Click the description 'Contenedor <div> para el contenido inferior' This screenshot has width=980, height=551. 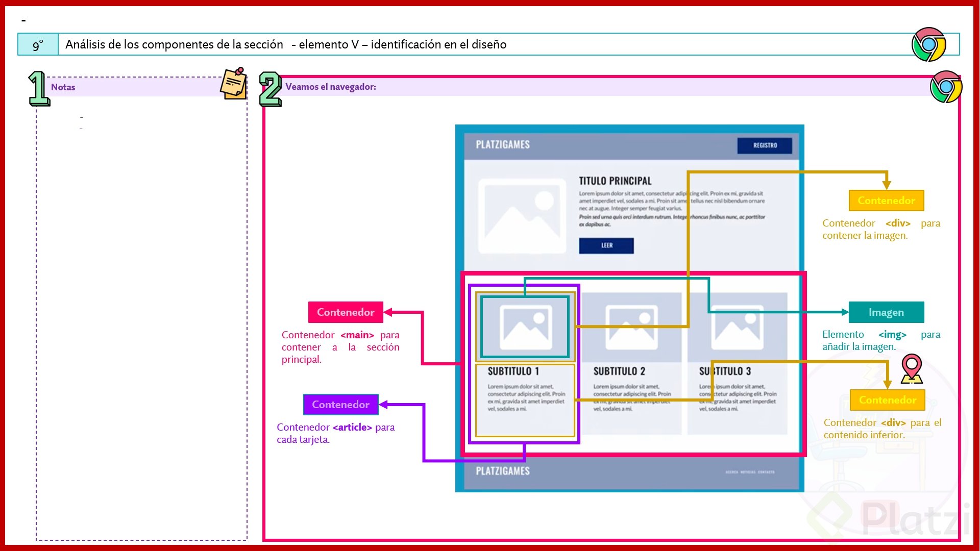tap(883, 429)
